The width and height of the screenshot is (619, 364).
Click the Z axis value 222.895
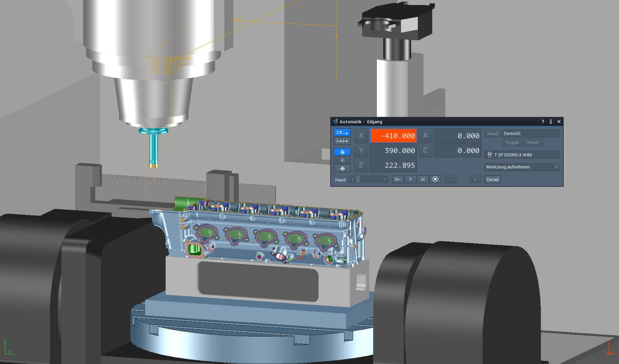(393, 165)
